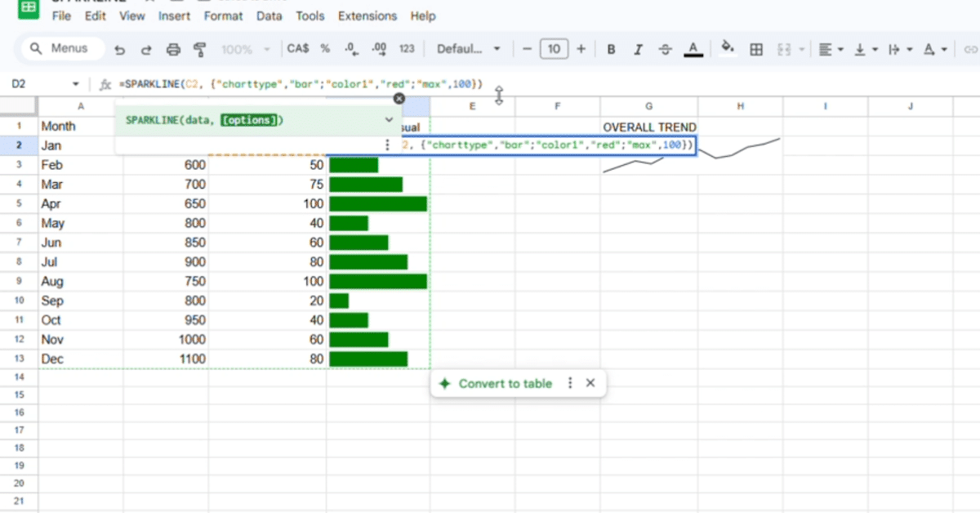Toggle italic formatting

click(638, 49)
